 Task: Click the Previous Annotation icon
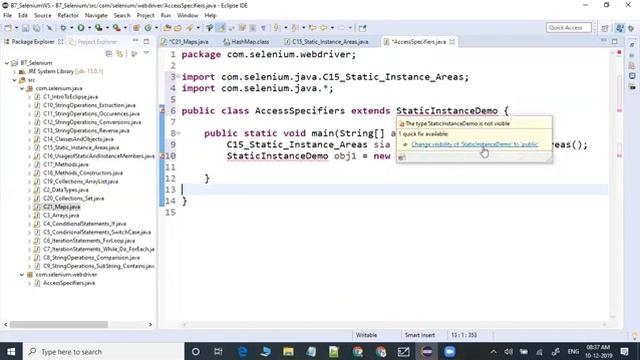click(295, 28)
